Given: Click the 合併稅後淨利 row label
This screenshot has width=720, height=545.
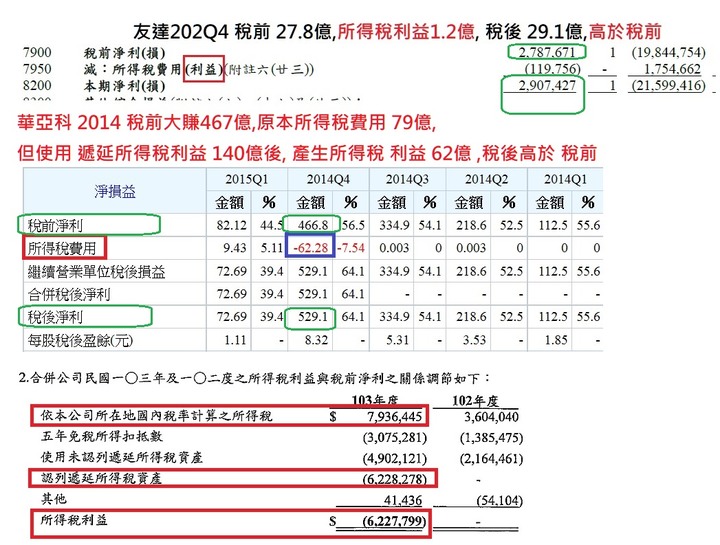Looking at the screenshot, I should click(x=69, y=294).
